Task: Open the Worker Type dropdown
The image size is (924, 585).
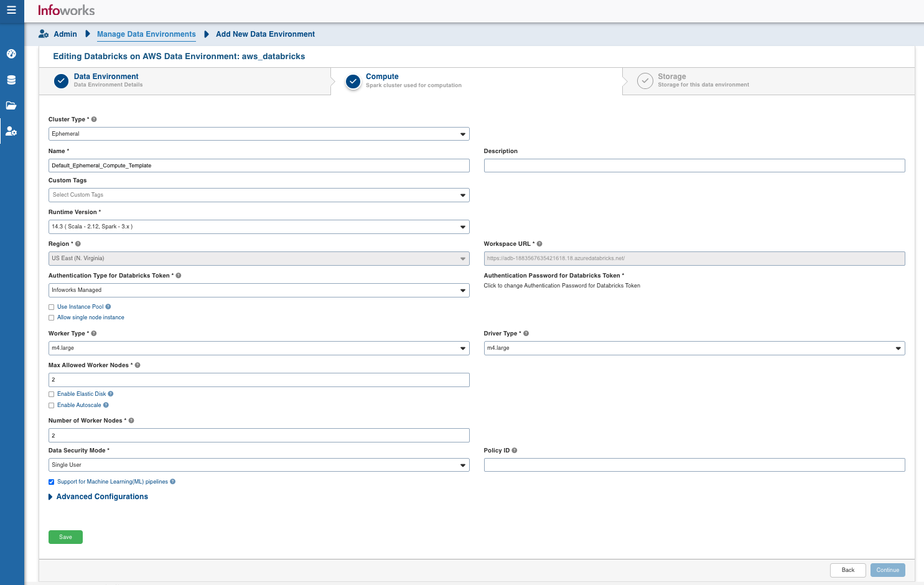Action: click(259, 348)
